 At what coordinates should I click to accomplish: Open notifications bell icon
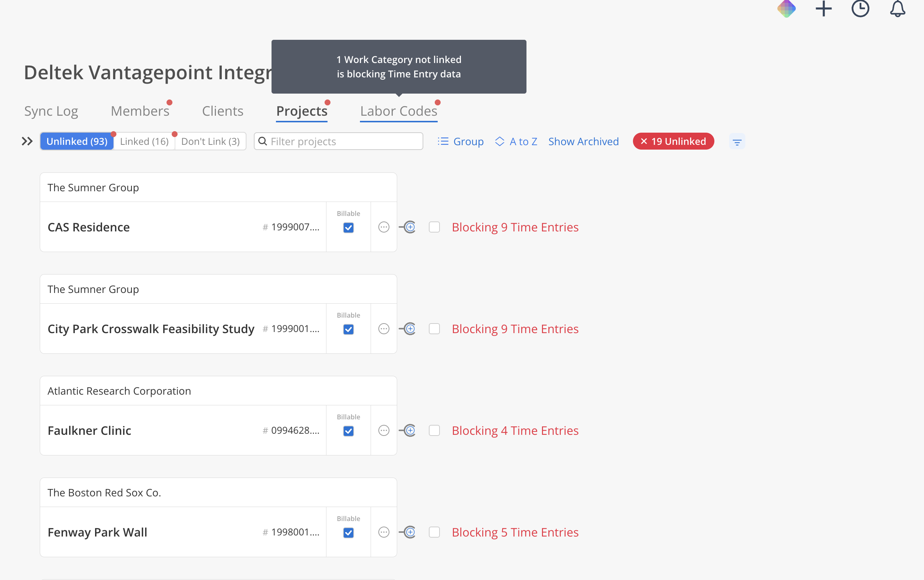pos(897,8)
